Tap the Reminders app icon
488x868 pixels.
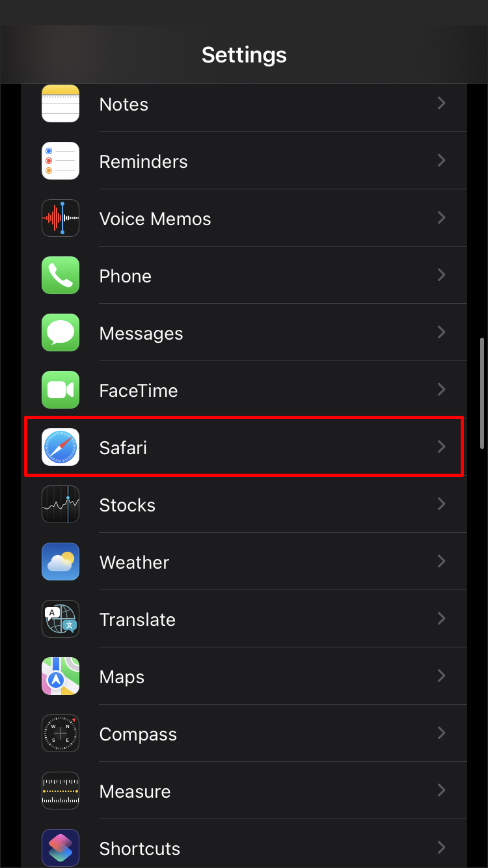pos(61,161)
